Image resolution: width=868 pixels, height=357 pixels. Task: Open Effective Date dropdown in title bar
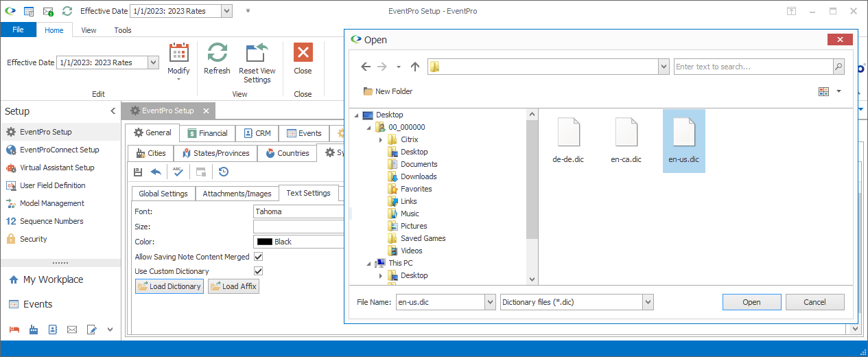pyautogui.click(x=227, y=11)
